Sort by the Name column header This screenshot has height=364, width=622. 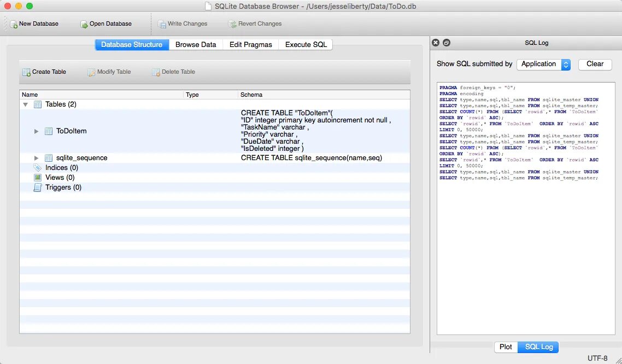click(x=101, y=95)
